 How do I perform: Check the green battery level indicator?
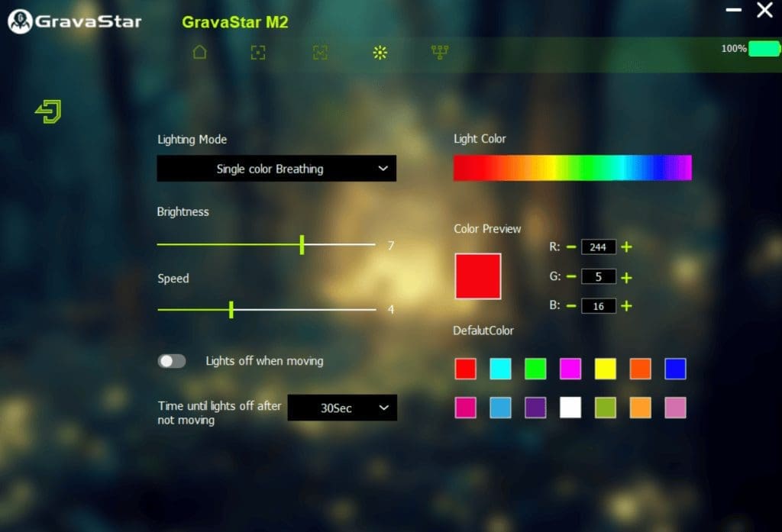click(x=764, y=48)
